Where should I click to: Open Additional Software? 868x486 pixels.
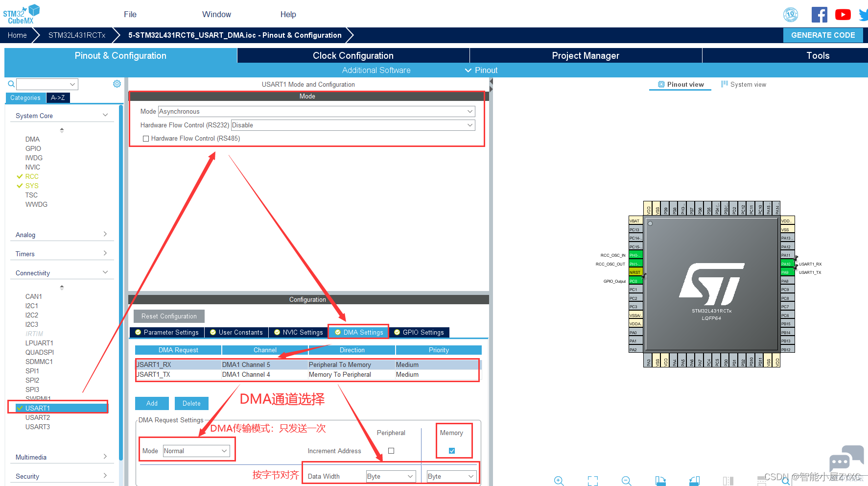pos(376,70)
